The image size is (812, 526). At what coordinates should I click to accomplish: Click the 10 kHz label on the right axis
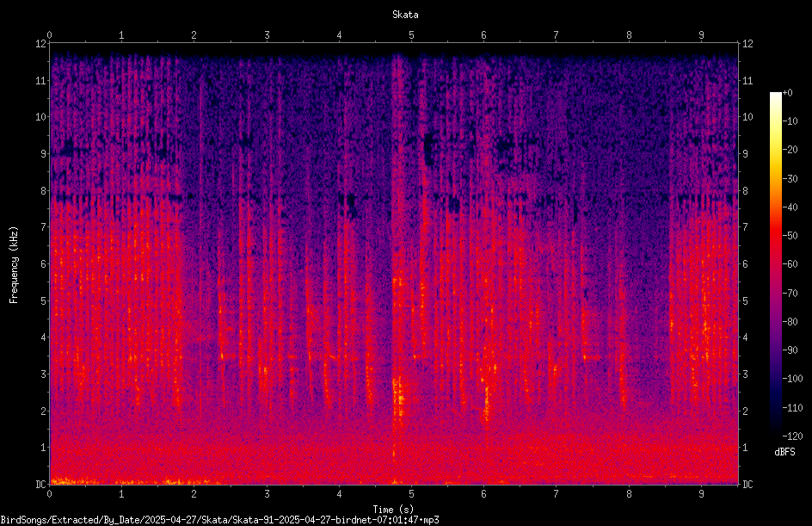(747, 117)
